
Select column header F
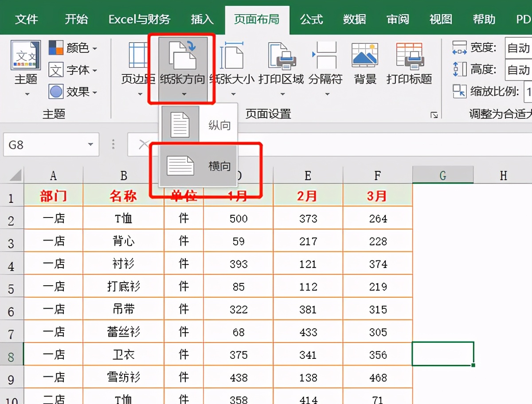[x=377, y=176]
